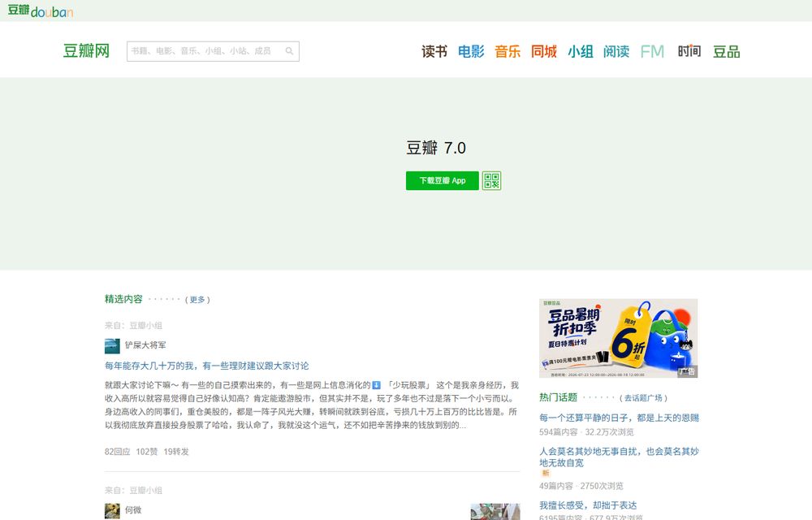Open the 读书 section
Image resolution: width=812 pixels, height=520 pixels.
tap(434, 51)
